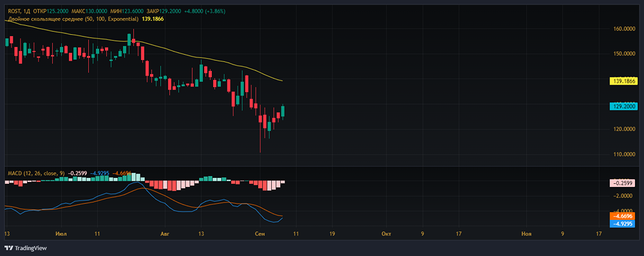Click the 11 date label after Сен

pos(296,234)
